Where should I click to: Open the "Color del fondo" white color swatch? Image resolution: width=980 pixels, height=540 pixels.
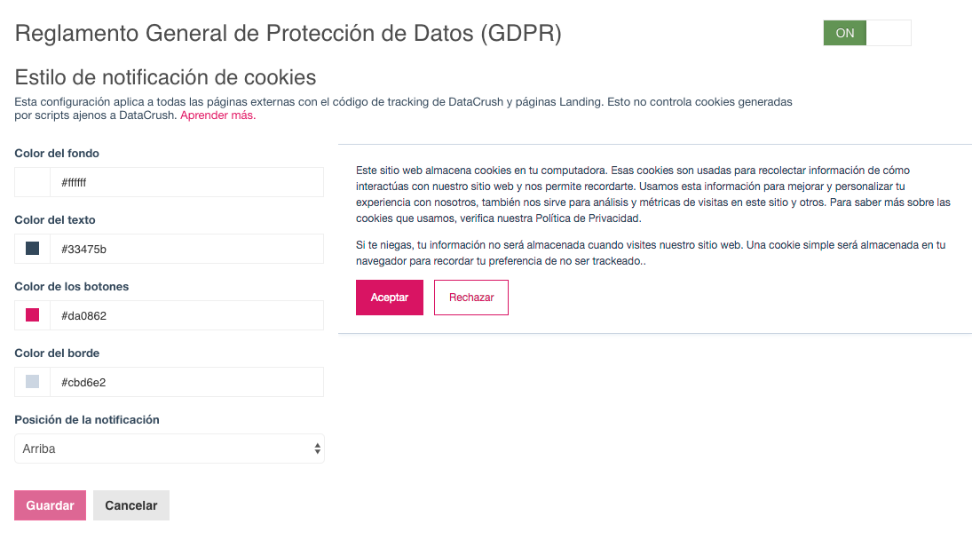[32, 182]
